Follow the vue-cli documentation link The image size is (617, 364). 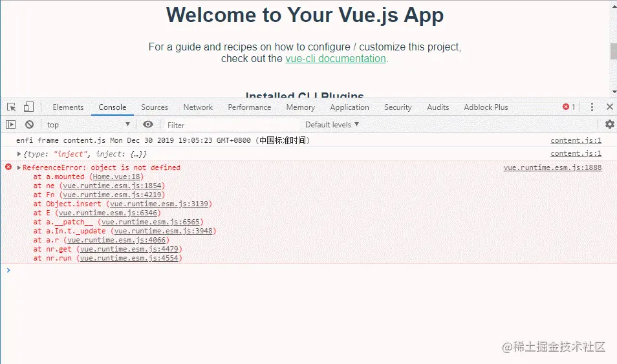[x=336, y=58]
